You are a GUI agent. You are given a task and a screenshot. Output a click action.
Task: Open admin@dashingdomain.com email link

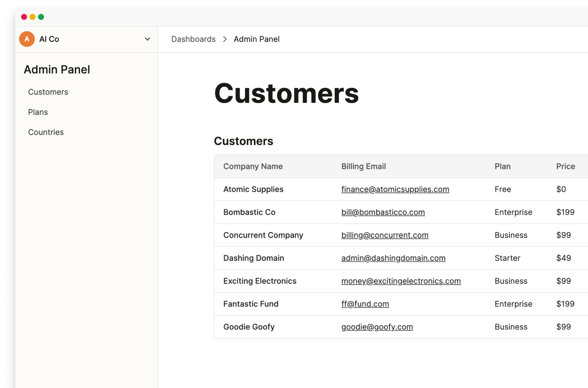click(x=393, y=258)
